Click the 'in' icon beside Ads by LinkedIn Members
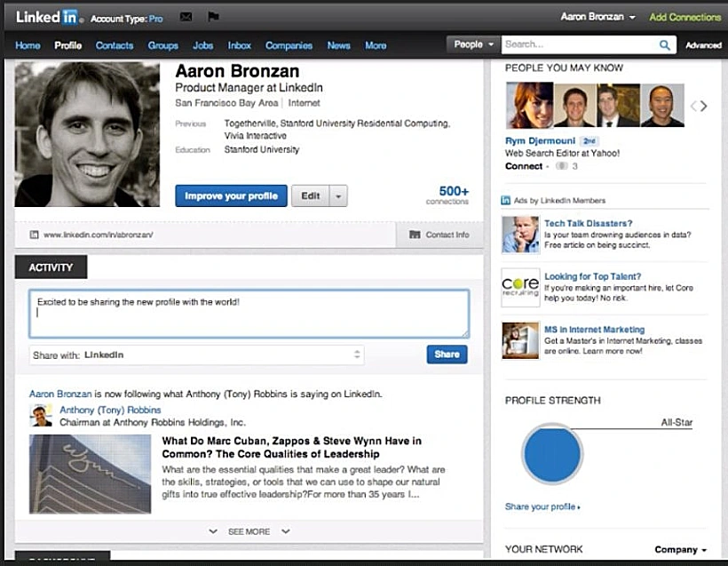Image resolution: width=728 pixels, height=566 pixels. point(506,200)
